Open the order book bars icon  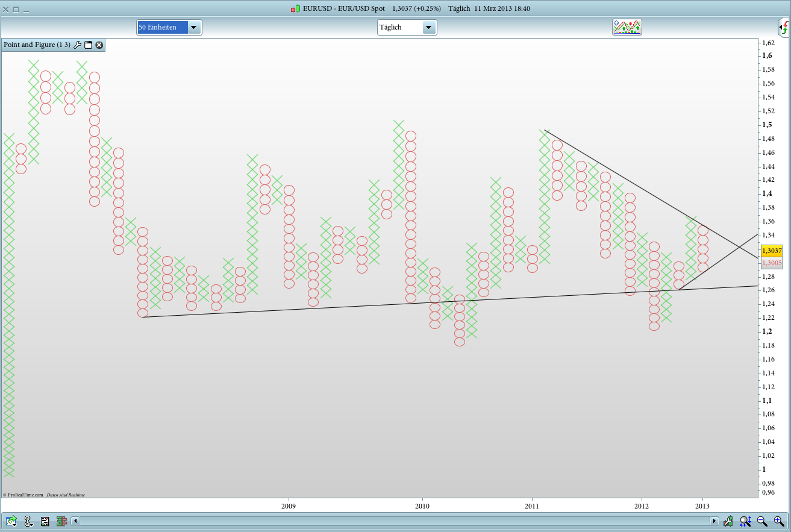pyautogui.click(x=61, y=521)
